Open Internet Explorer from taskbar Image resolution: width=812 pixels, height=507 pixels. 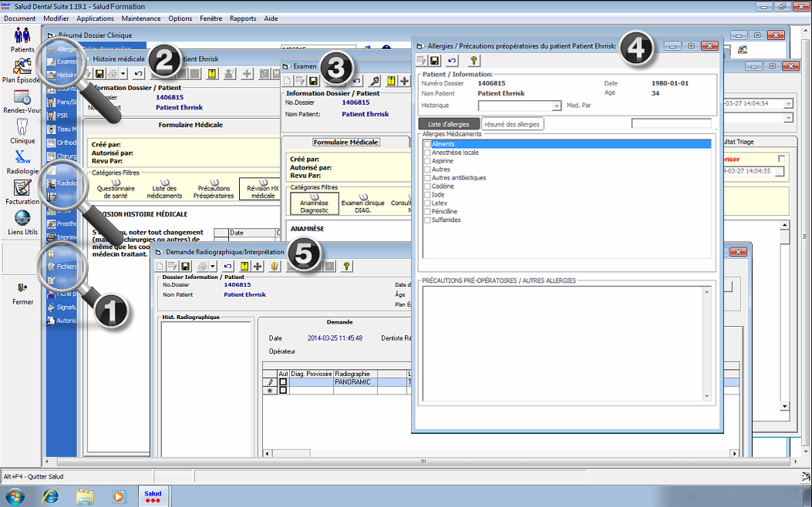pyautogui.click(x=50, y=497)
